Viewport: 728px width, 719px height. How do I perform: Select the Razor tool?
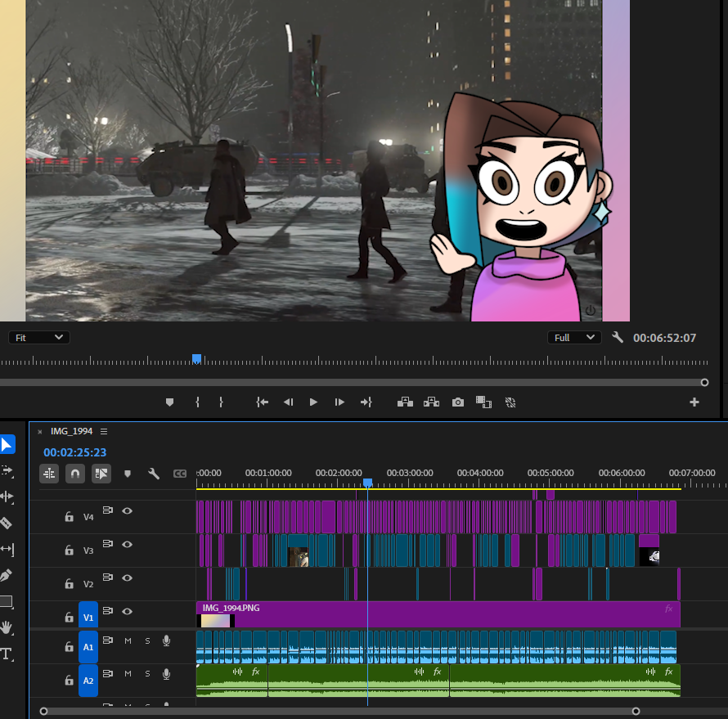[6, 523]
